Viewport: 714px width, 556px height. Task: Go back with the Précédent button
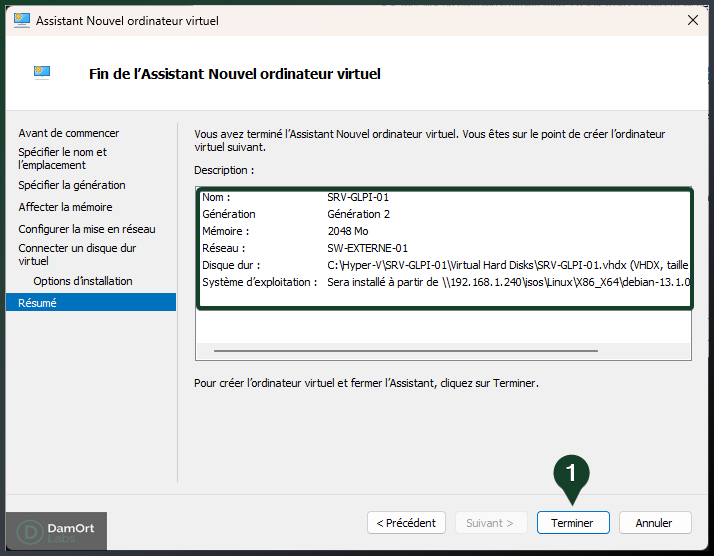click(x=406, y=522)
